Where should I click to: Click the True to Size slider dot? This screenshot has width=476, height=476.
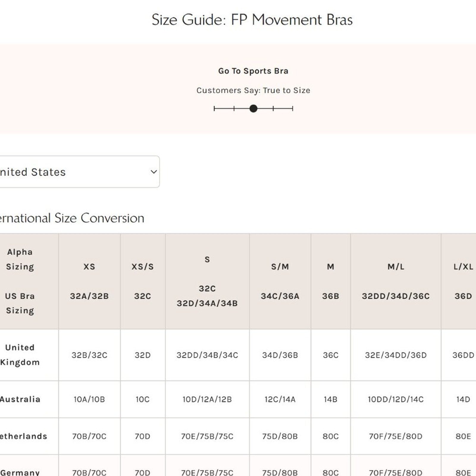point(253,109)
